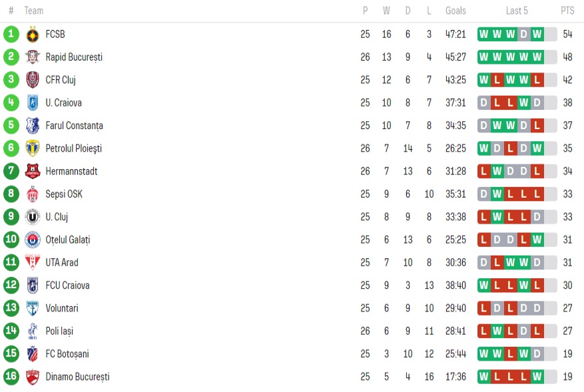Click the U. Cluj team crest
The height and width of the screenshot is (392, 584).
pos(33,217)
